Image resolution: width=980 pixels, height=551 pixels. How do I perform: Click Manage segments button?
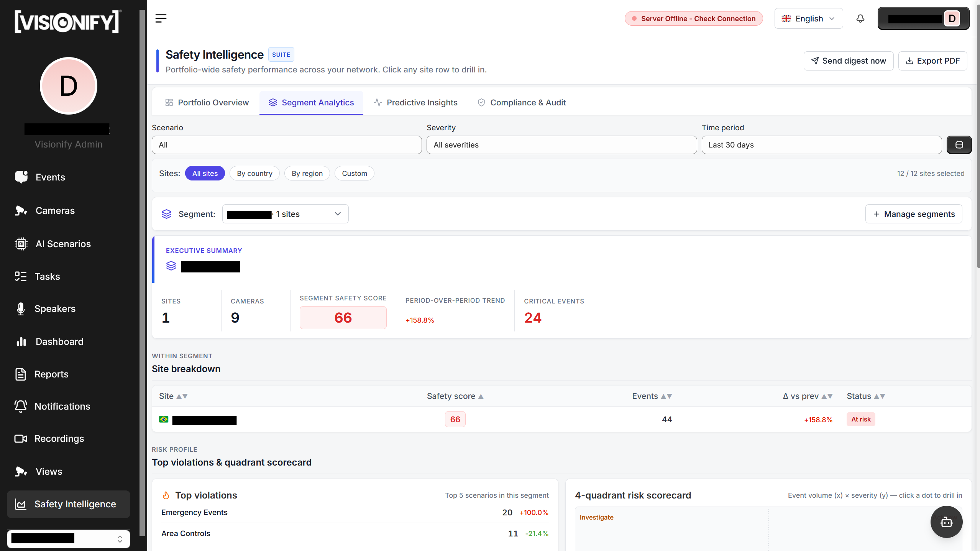point(914,214)
